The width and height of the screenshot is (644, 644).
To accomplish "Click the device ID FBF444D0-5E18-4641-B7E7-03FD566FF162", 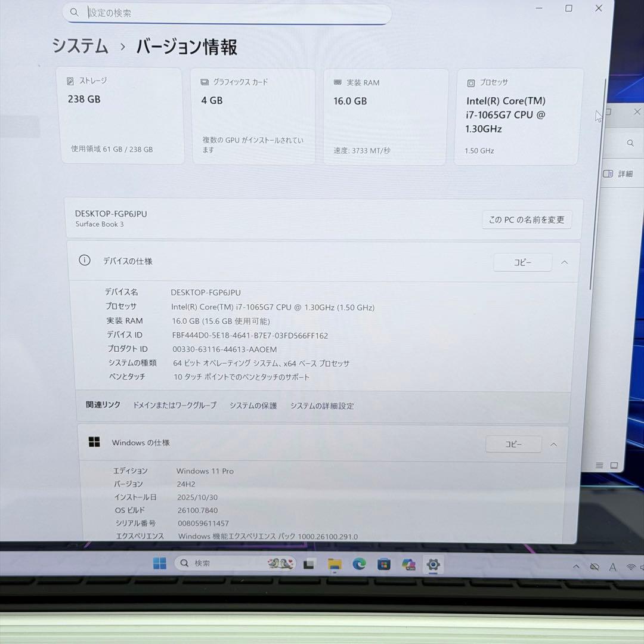I will coord(250,336).
